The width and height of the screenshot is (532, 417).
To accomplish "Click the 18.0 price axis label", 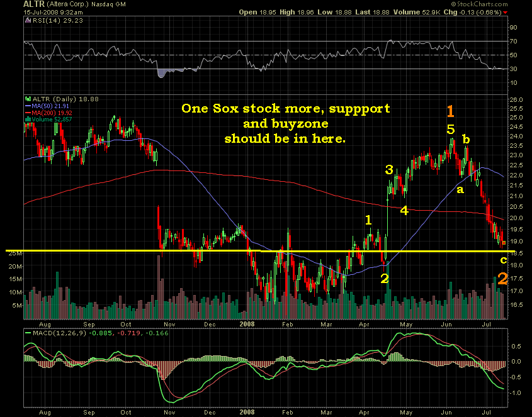I will point(516,265).
